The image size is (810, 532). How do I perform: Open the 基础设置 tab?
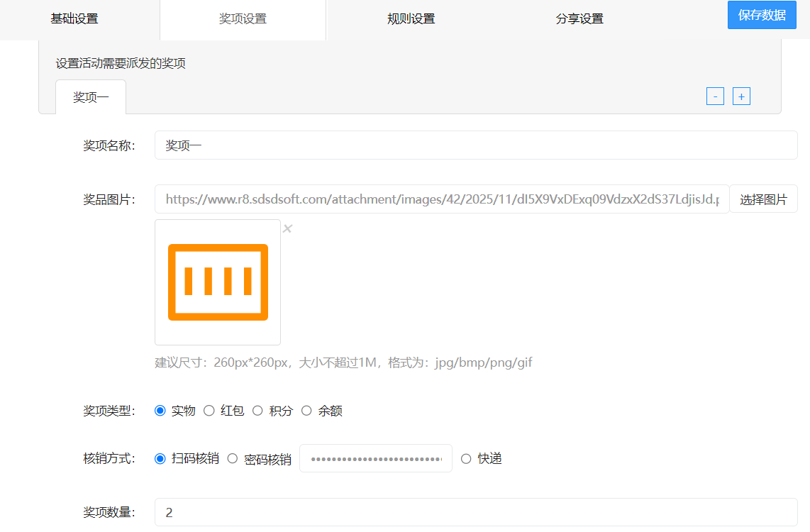74,19
